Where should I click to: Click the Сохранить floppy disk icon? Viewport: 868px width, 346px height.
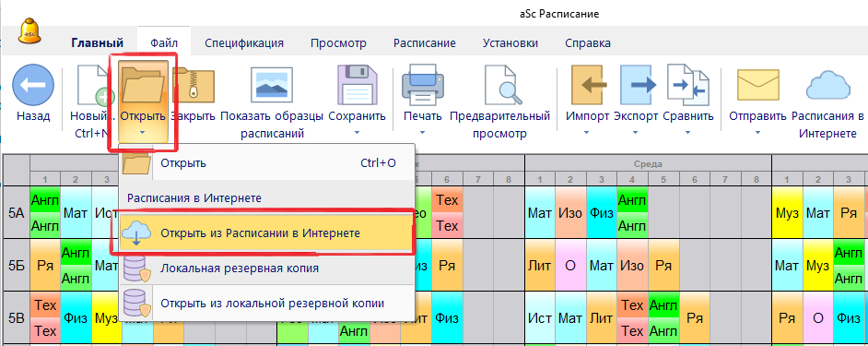click(357, 85)
